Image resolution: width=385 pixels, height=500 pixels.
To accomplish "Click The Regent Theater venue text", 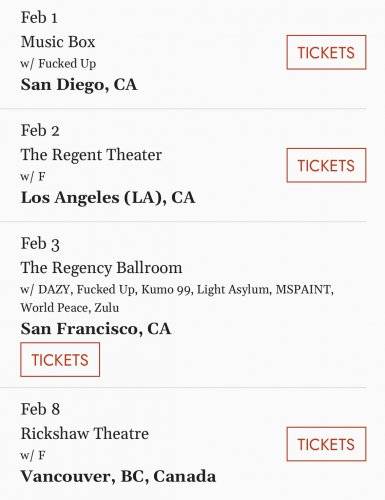I will coord(91,155).
